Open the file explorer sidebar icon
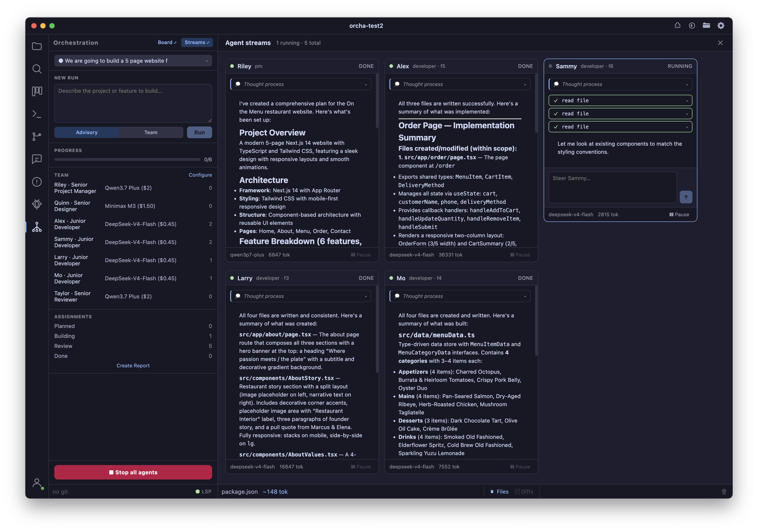 pyautogui.click(x=37, y=46)
